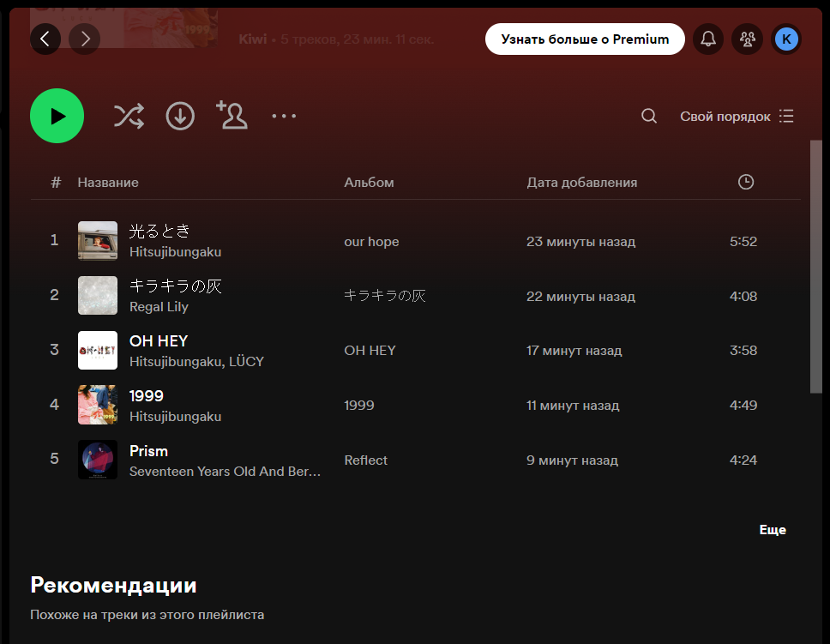Click the Рекомендации heading
The height and width of the screenshot is (644, 830).
pyautogui.click(x=113, y=585)
